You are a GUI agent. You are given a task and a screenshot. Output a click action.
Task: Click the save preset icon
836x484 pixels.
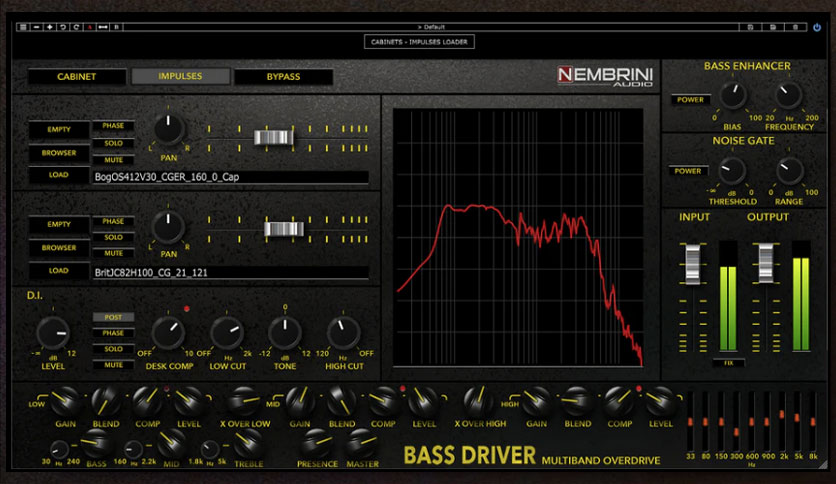(x=750, y=27)
